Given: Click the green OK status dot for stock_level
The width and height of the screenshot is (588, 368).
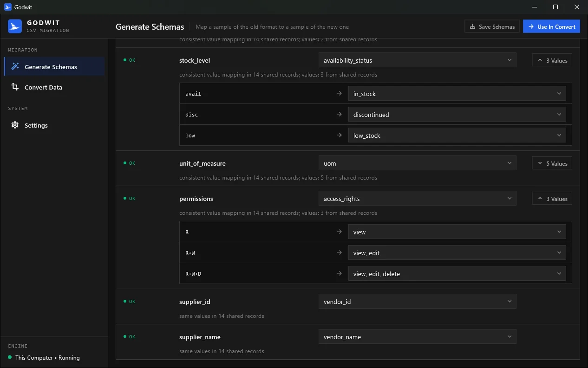Looking at the screenshot, I should 124,60.
